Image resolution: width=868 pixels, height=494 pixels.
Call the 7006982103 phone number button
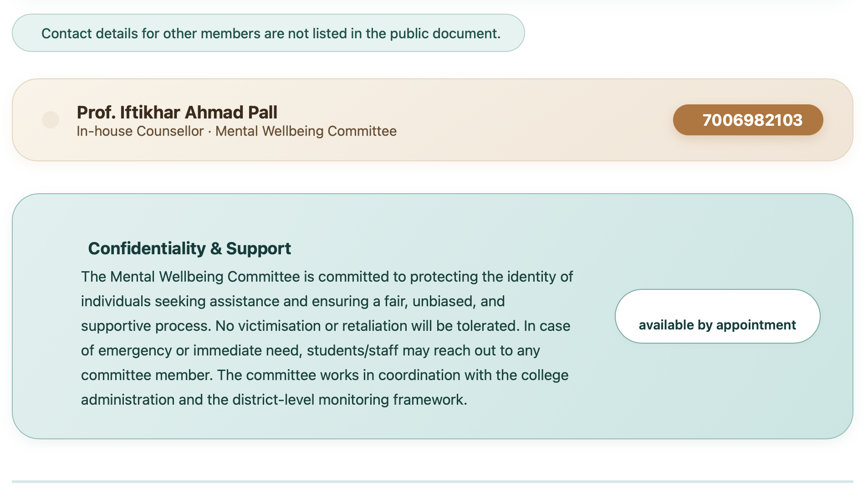pos(748,120)
